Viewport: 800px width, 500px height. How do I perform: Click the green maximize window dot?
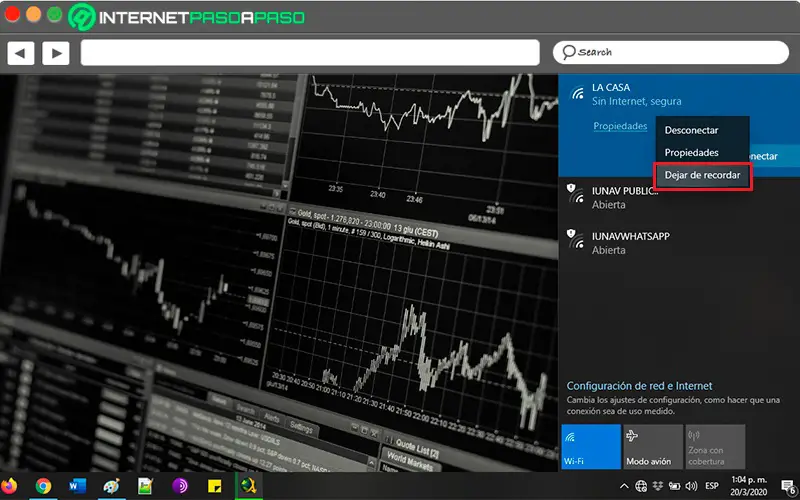pos(55,14)
